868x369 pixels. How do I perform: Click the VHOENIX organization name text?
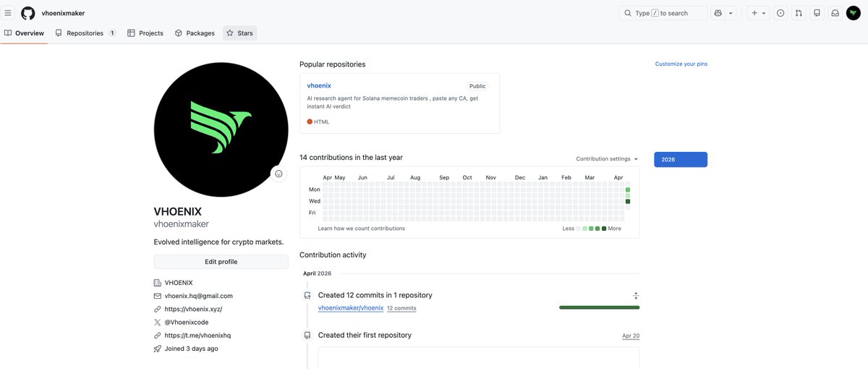[179, 282]
